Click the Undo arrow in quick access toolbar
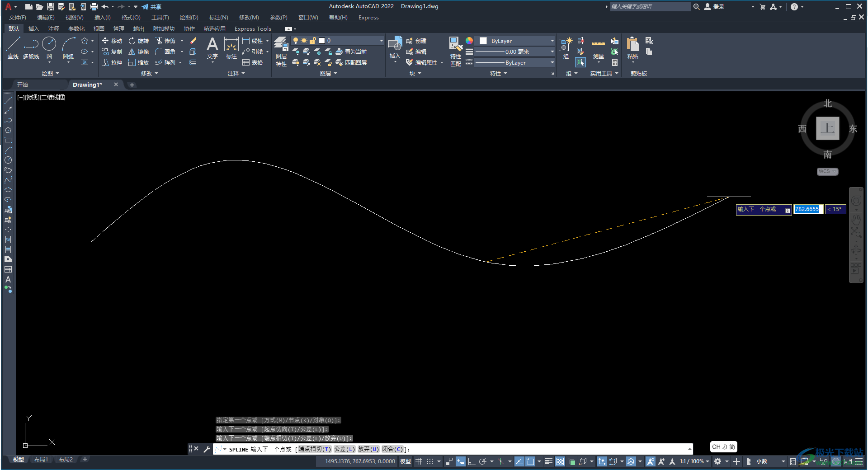The image size is (868, 470). [x=105, y=6]
